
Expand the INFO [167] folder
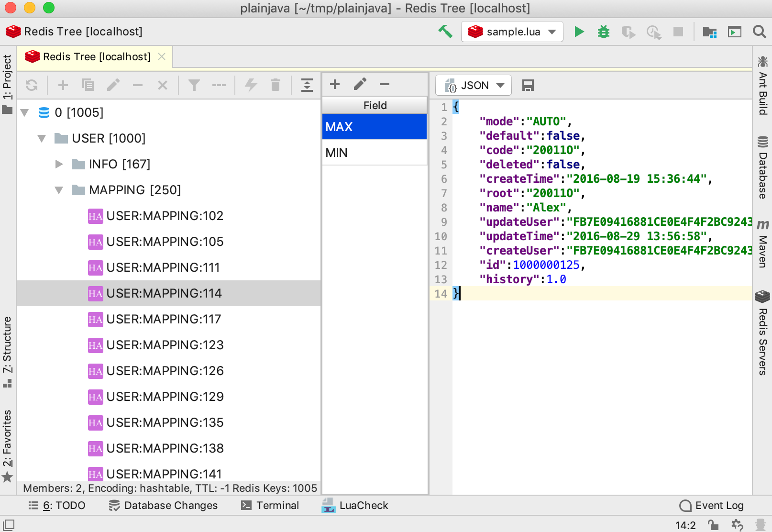[x=59, y=164]
